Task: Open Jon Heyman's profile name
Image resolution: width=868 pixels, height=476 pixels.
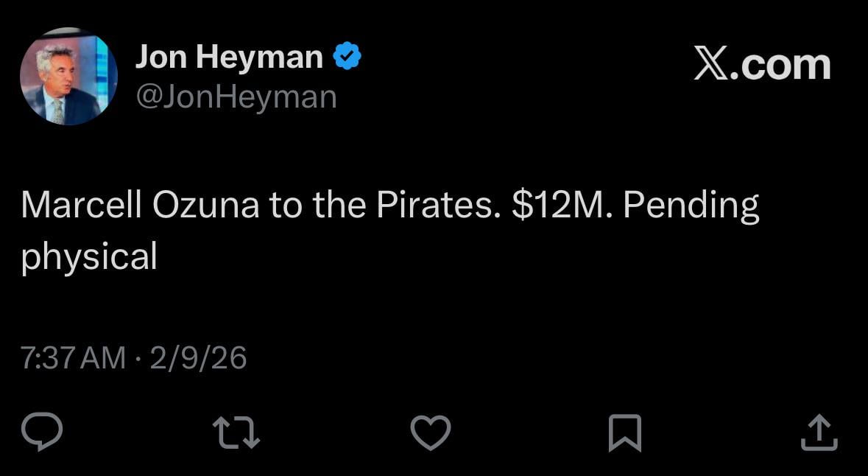Action: [230, 55]
